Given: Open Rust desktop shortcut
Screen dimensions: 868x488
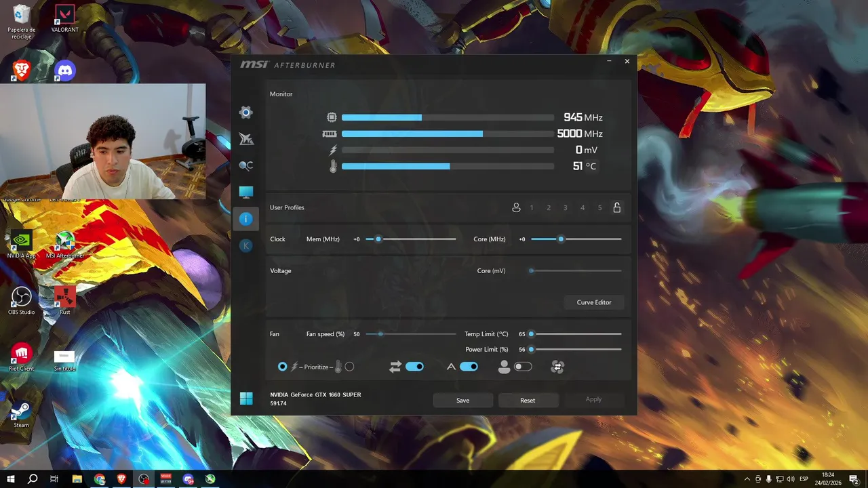Looking at the screenshot, I should 65,301.
